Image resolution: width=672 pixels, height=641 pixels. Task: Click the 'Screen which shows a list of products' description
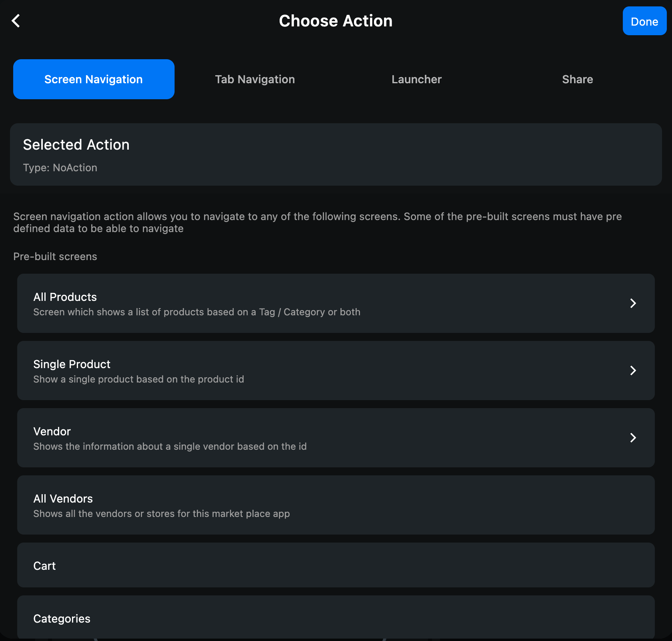[x=197, y=312]
